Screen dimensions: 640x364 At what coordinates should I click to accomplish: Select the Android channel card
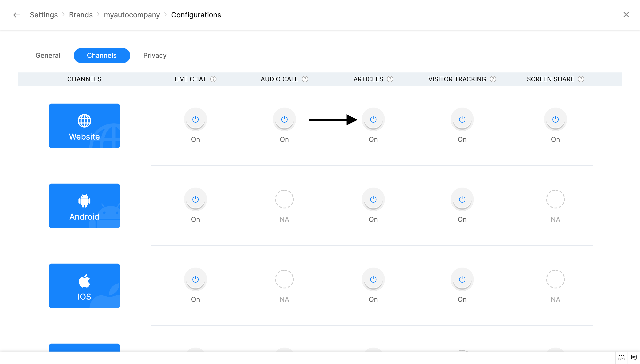coord(84,206)
